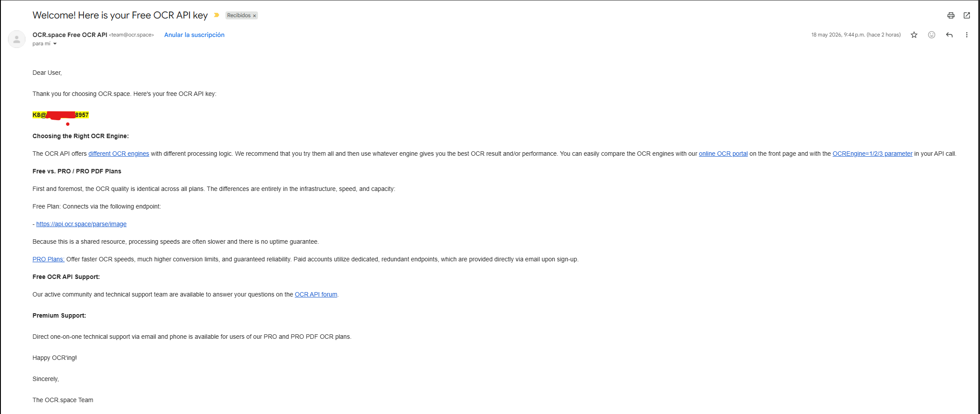The height and width of the screenshot is (414, 980).
Task: Click the highlighted API key text
Action: point(61,115)
